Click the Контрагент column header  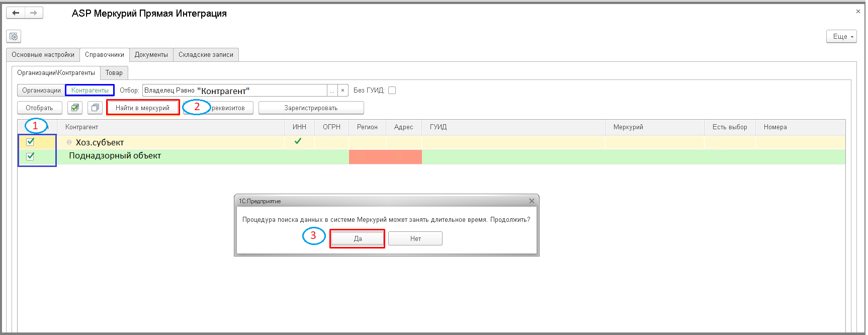point(171,127)
